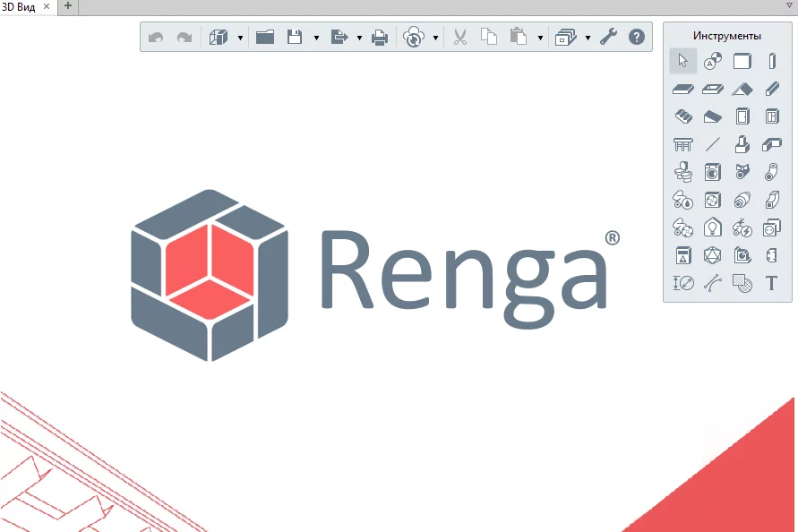
Task: Select the Door tool
Action: pos(742,116)
